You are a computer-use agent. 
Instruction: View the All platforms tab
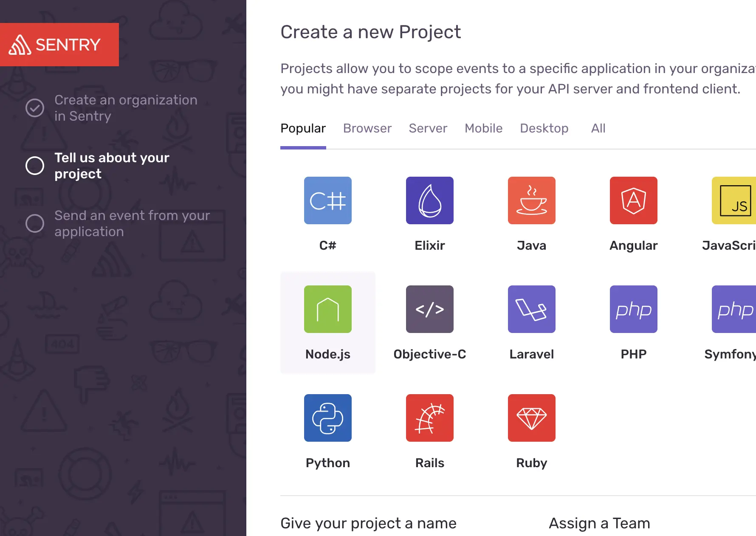[x=598, y=128]
